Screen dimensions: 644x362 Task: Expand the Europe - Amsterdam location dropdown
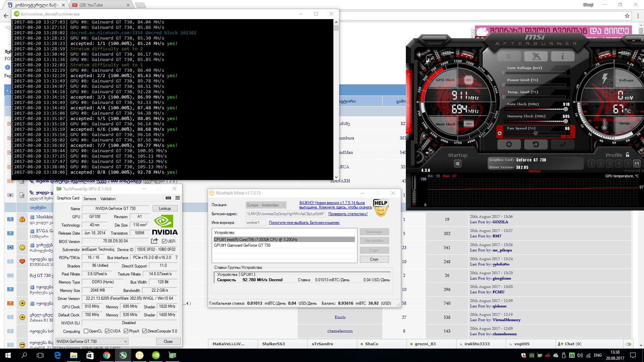point(266,205)
